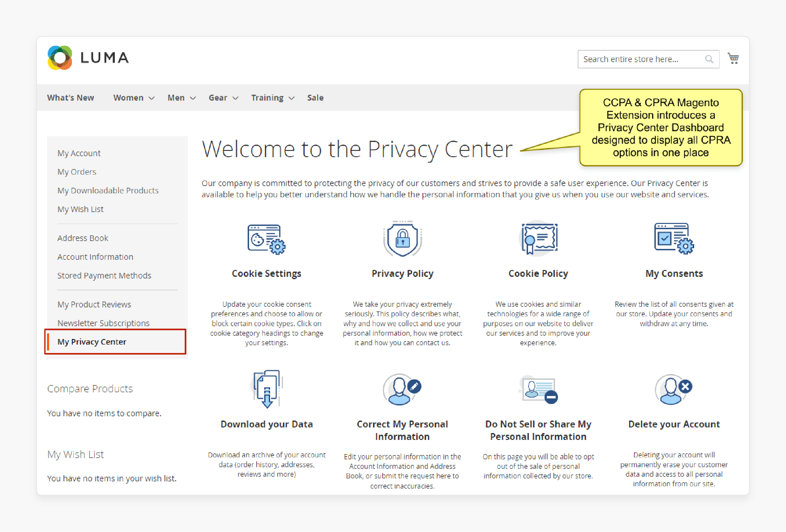
Task: Open the shopping cart icon
Action: click(733, 59)
